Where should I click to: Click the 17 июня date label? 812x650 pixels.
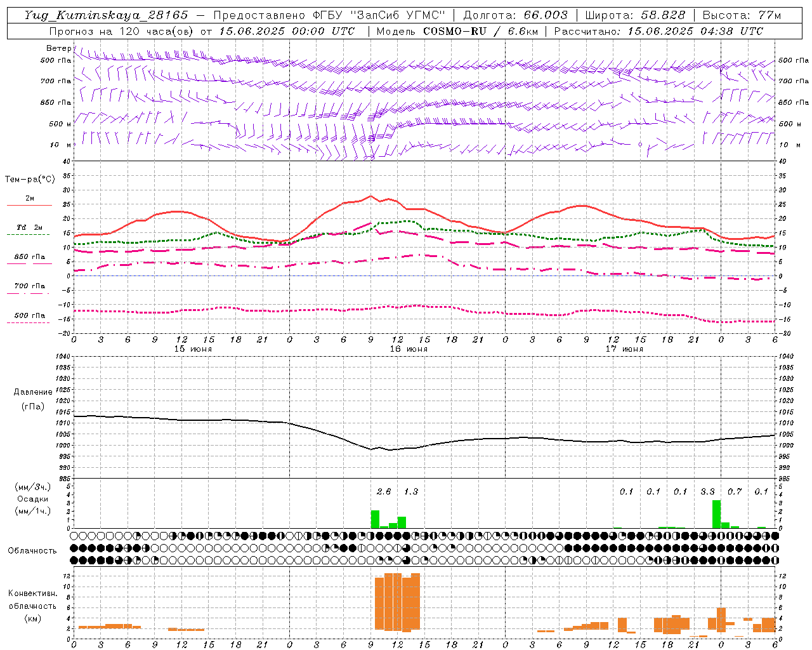click(624, 349)
